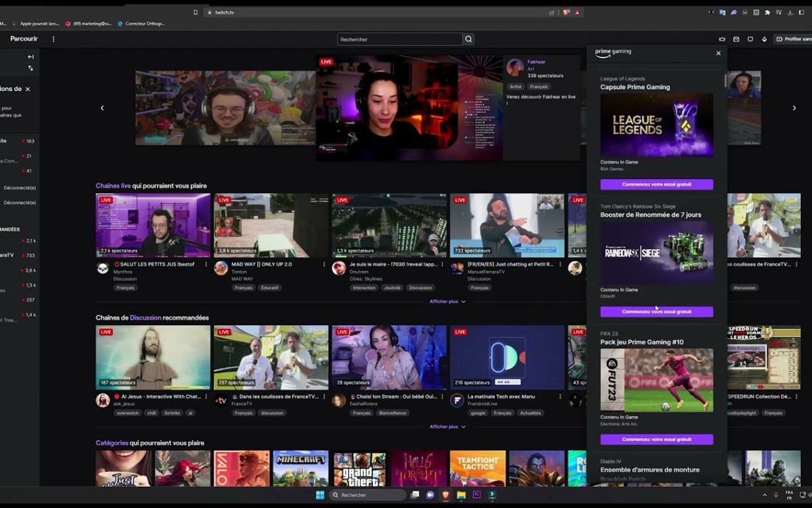812x508 pixels.
Task: Click the Brave Shields icon in address bar
Action: [567, 13]
